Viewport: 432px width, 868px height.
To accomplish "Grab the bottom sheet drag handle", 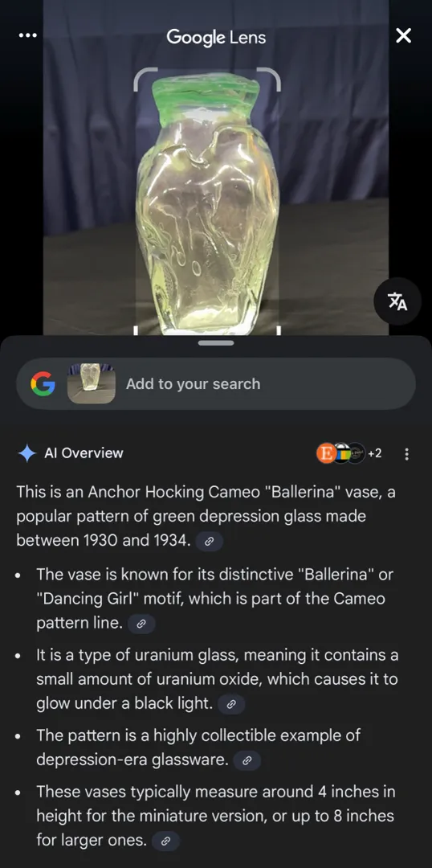I will [x=216, y=343].
